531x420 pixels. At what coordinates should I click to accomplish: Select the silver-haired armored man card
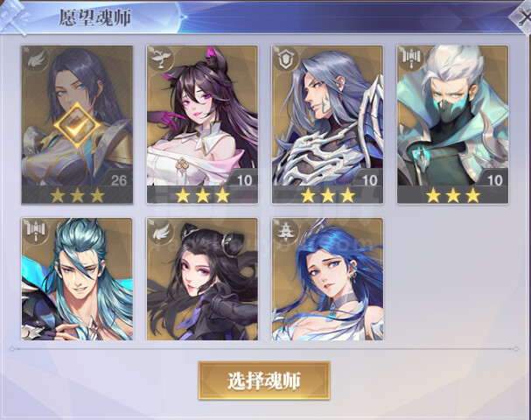click(x=327, y=124)
